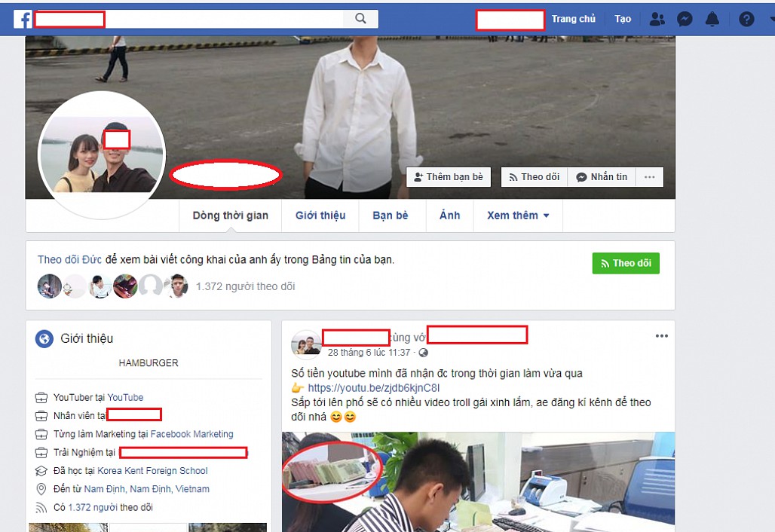Click the globe icon beside Giới thiệu
The width and height of the screenshot is (775, 532).
(x=44, y=339)
